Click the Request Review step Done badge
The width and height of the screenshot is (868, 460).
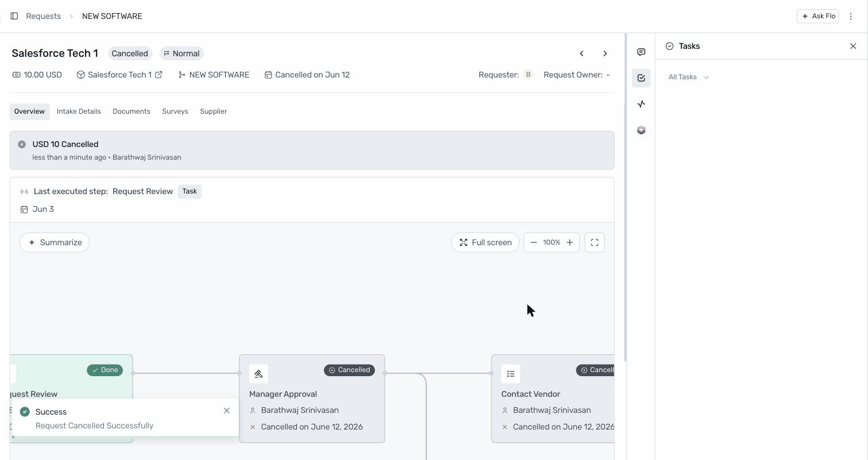(x=105, y=370)
